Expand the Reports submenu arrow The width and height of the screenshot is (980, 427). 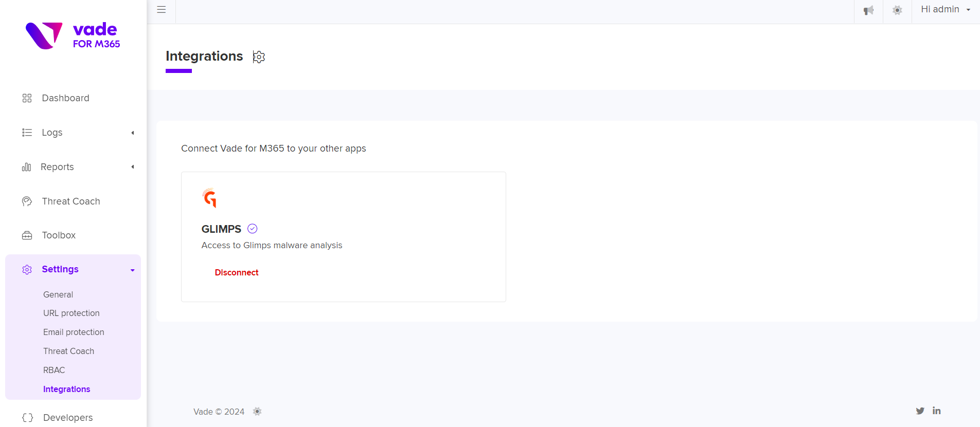[x=133, y=167]
